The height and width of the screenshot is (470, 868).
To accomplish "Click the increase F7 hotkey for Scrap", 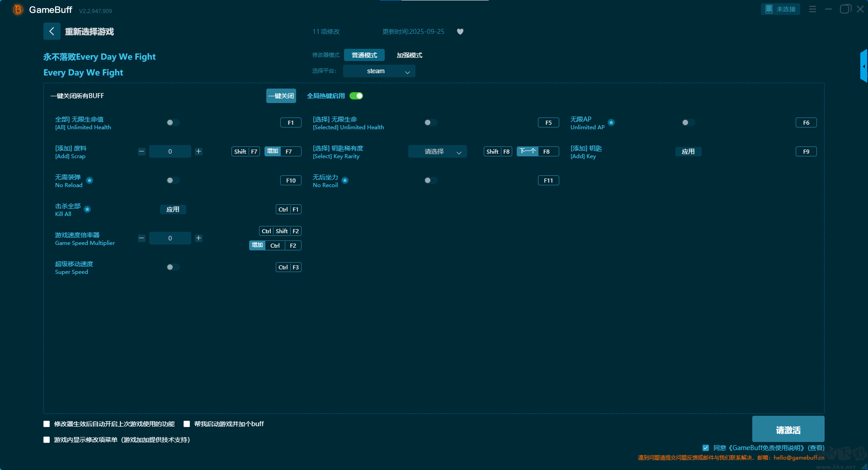I will tap(283, 151).
